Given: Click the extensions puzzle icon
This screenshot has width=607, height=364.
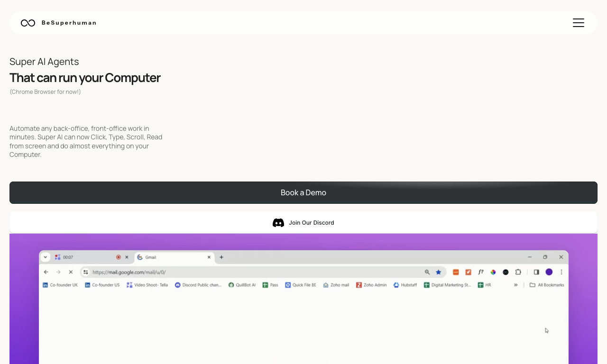Looking at the screenshot, I should [x=518, y=272].
